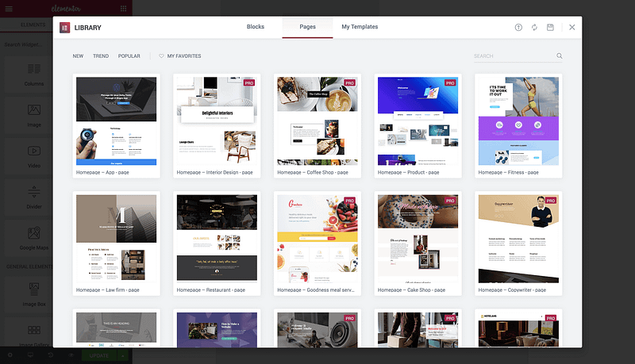This screenshot has width=635, height=364.
Task: Switch to the My Templates tab
Action: click(360, 27)
